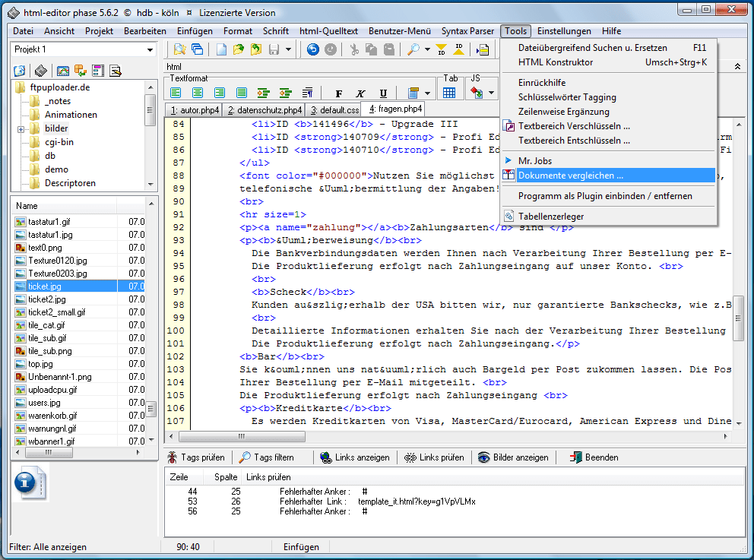This screenshot has height=560, width=754.
Task: Click the orange squares icon in project toolbar
Action: pos(81,71)
